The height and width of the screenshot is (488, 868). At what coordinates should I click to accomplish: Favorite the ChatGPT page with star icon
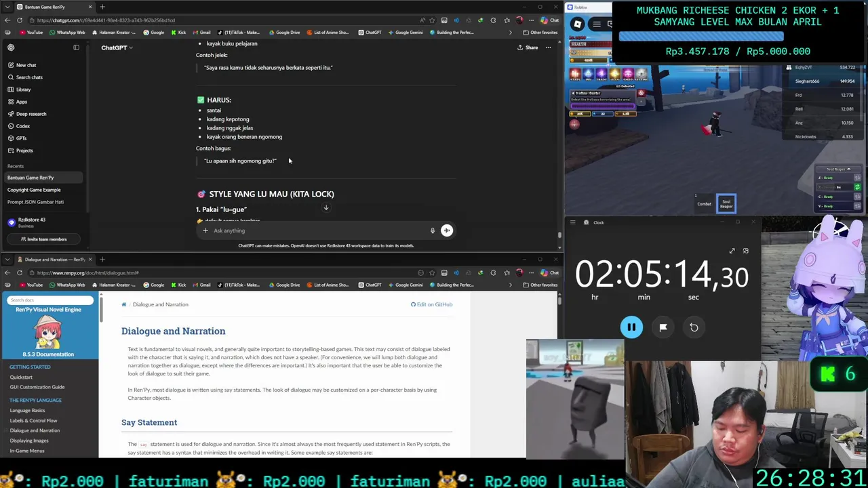coord(431,20)
